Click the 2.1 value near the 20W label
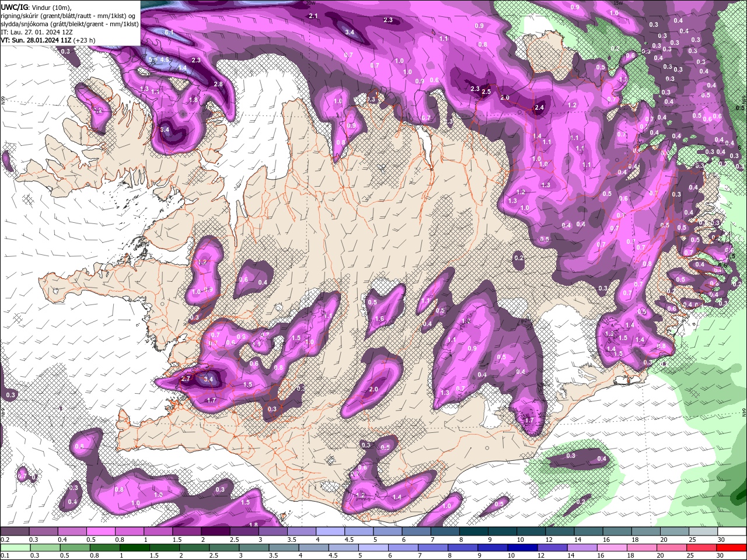 point(313,16)
